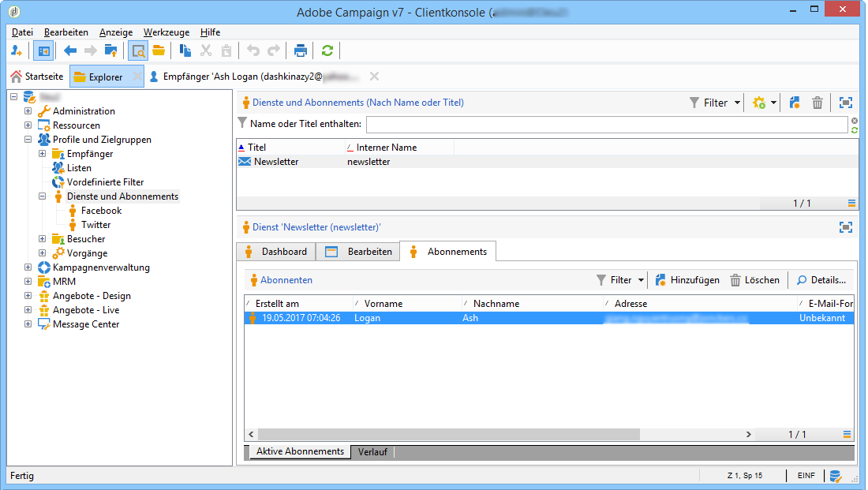This screenshot has width=868, height=490.
Task: Click the print icon
Action: click(301, 51)
